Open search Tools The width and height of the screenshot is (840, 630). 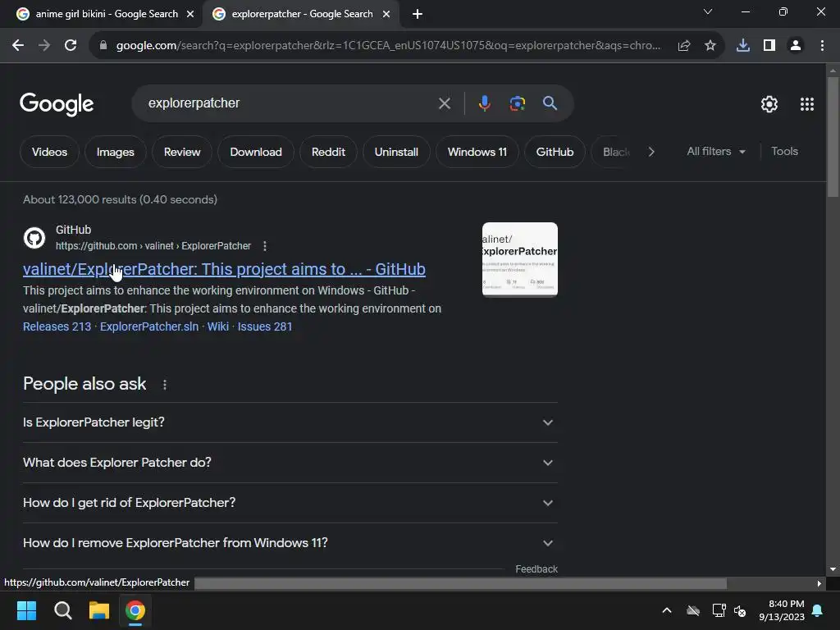(784, 152)
